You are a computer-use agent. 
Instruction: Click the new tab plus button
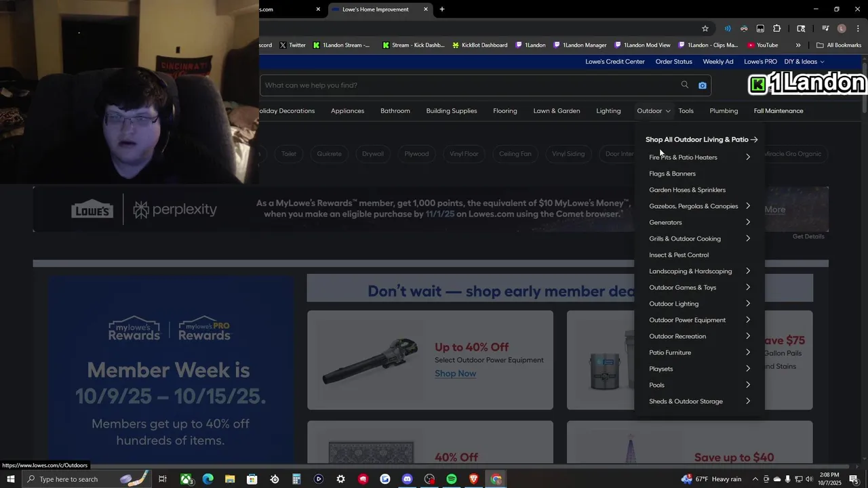tap(442, 9)
